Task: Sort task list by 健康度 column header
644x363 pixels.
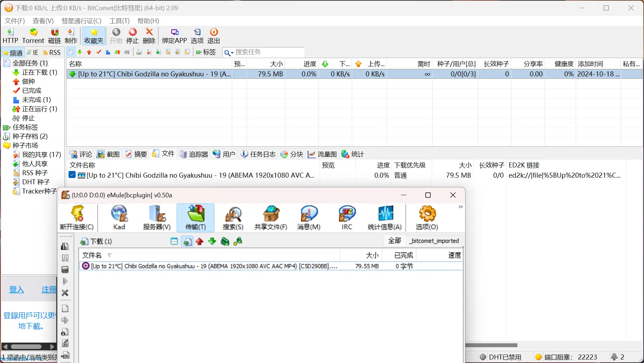Action: click(560, 64)
